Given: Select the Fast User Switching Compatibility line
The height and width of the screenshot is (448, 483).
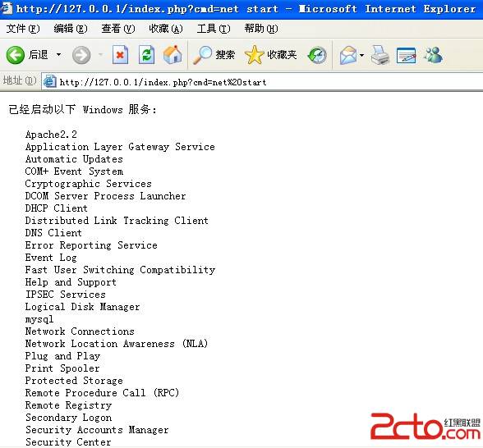Looking at the screenshot, I should [120, 270].
